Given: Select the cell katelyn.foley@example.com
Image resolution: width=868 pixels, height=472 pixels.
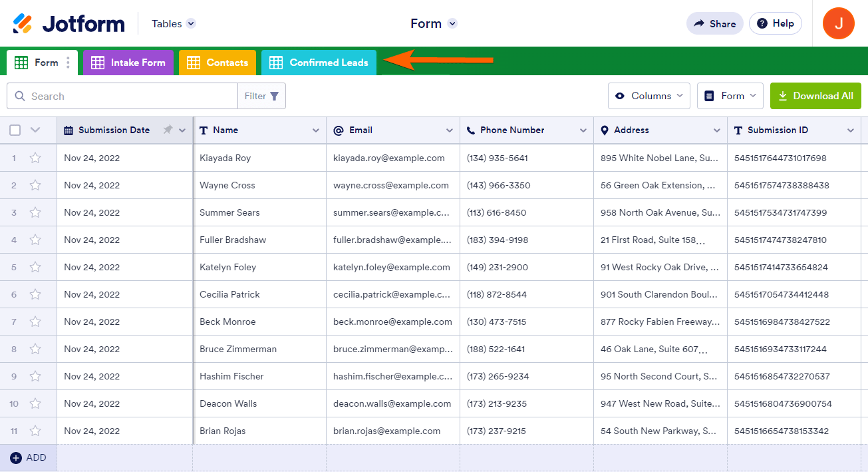Looking at the screenshot, I should pyautogui.click(x=393, y=267).
